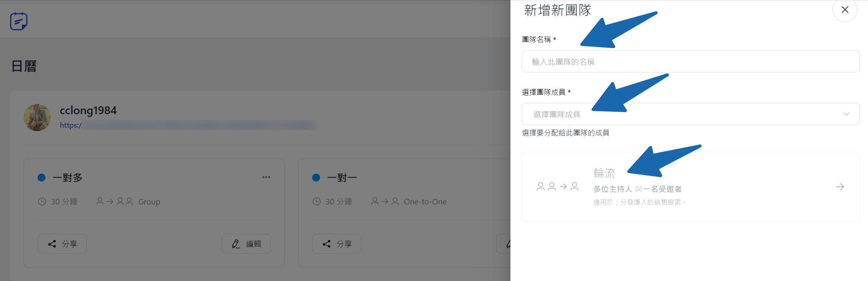Image resolution: width=868 pixels, height=281 pixels.
Task: Click the app logo icon
Action: pos(19,21)
